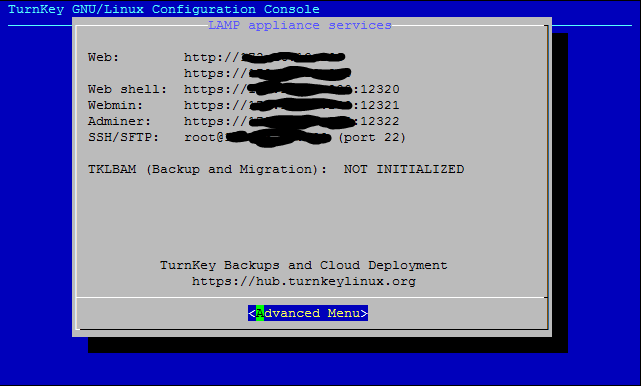Click the 'Webmin:' label
641x386 pixels.
point(115,105)
